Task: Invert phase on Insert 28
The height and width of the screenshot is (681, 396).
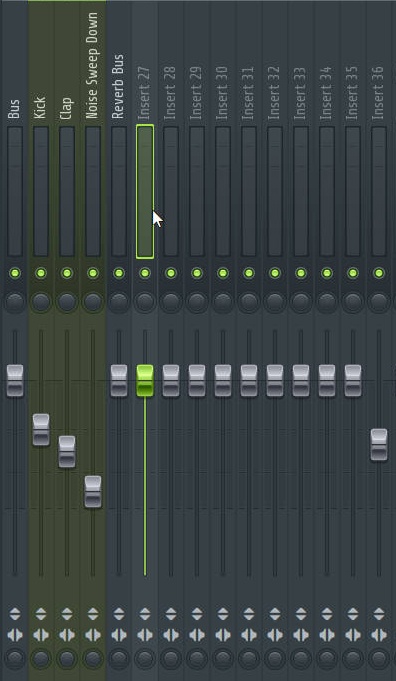Action: coord(171,614)
